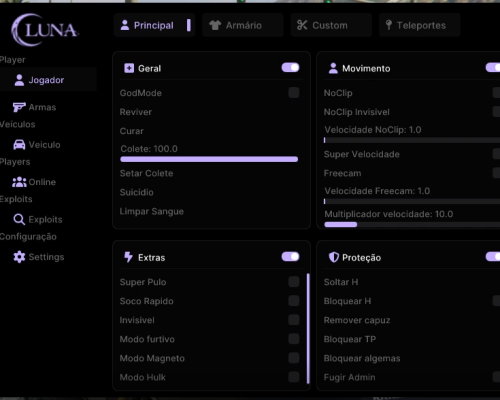500x400 pixels.
Task: Click the Proteção shield icon
Action: click(x=334, y=257)
